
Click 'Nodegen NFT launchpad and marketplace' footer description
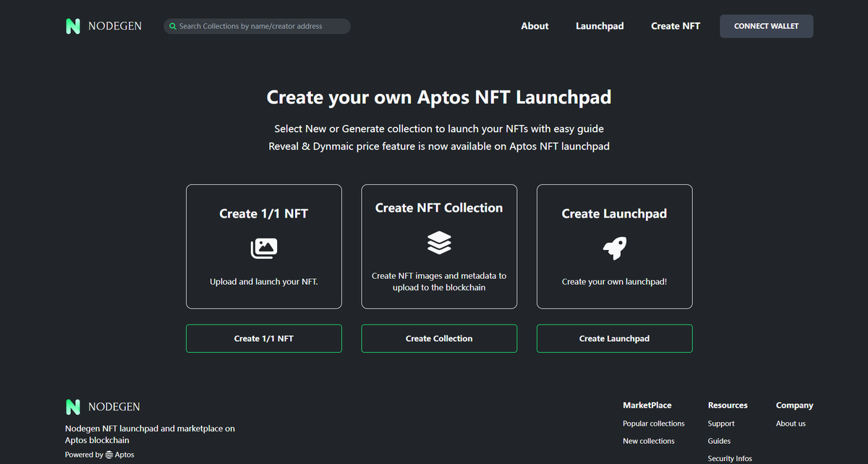pos(150,434)
